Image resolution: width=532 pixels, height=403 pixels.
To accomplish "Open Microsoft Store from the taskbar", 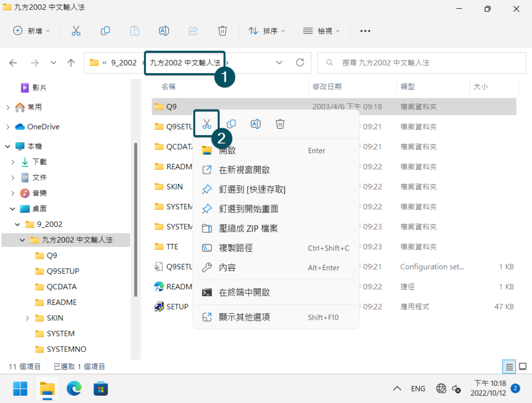I will click(101, 389).
